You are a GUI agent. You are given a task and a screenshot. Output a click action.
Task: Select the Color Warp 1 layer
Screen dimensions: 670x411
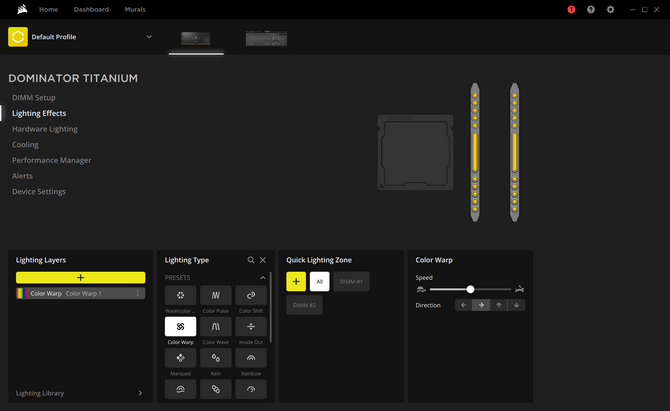click(x=80, y=293)
